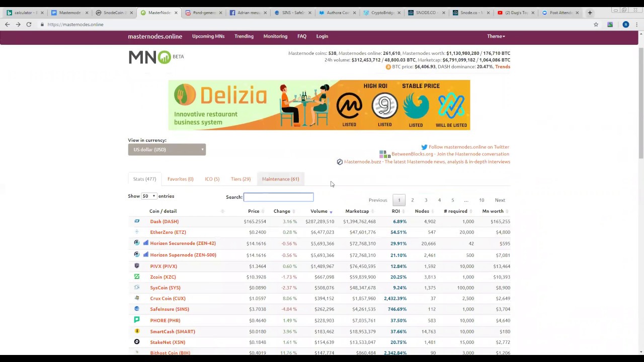Click the Delizia banner advertisement
This screenshot has height=362, width=644.
point(319,105)
